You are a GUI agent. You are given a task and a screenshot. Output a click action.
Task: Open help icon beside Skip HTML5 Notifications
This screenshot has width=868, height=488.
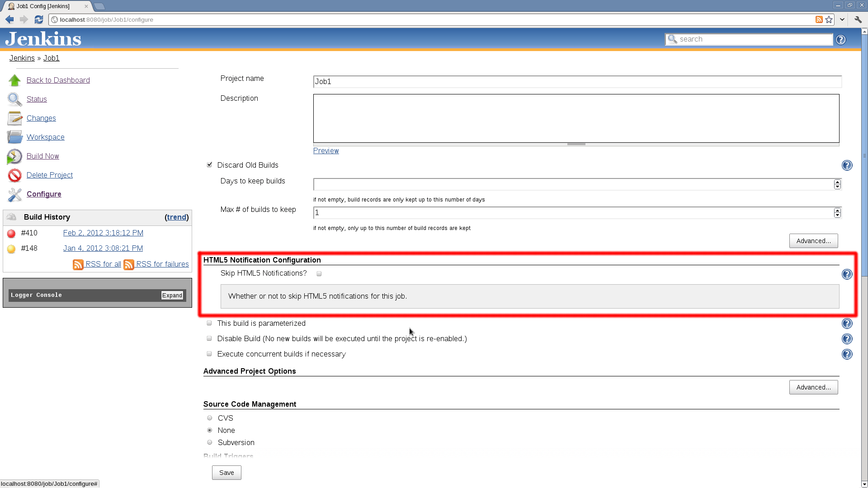click(x=847, y=274)
